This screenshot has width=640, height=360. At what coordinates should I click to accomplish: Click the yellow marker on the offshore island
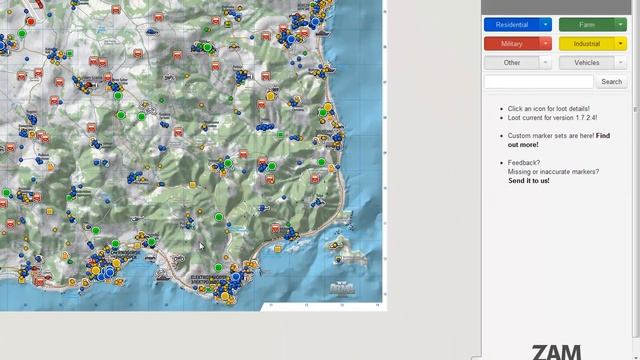[x=335, y=245]
